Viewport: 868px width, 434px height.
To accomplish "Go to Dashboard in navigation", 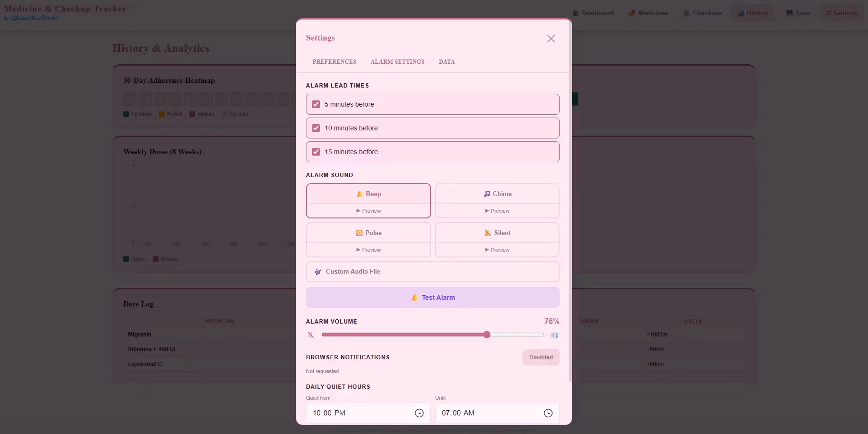I will 593,13.
